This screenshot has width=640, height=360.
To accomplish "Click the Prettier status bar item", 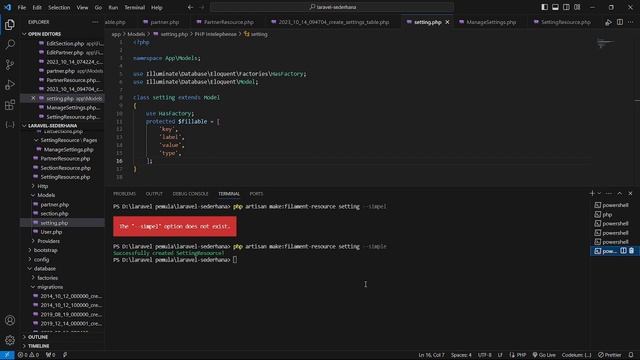I will [x=610, y=355].
